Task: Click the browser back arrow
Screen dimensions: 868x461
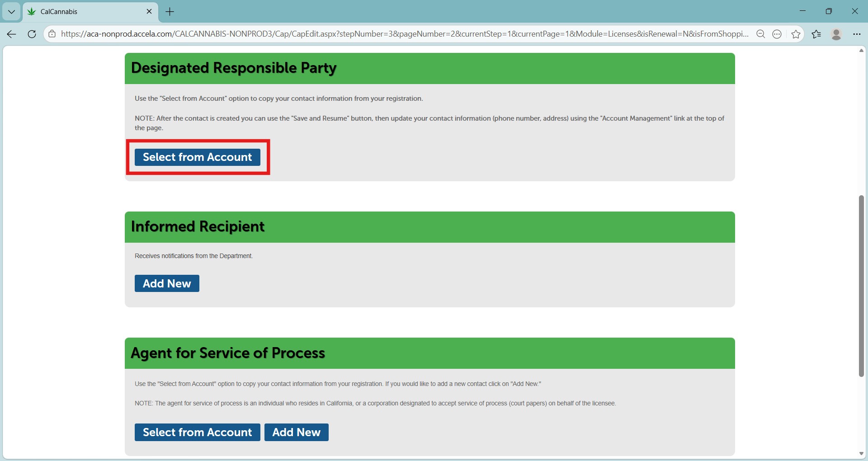Action: pyautogui.click(x=12, y=34)
